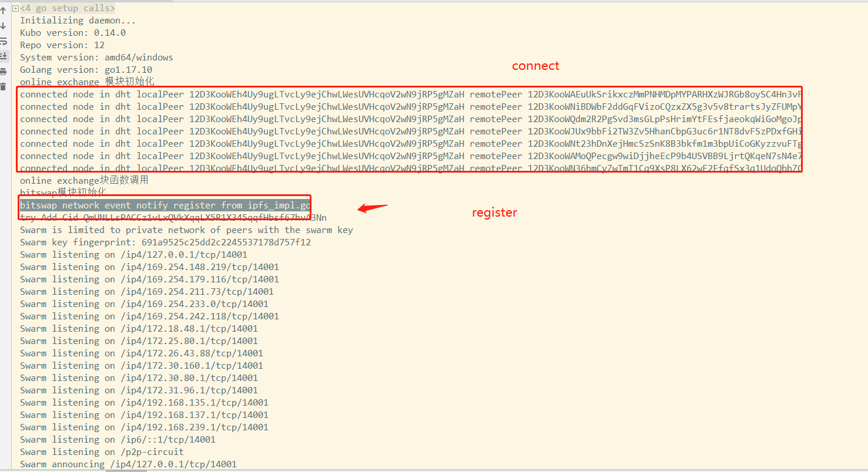Toggle soft-wrap for console output
The height and width of the screenshot is (472, 868).
tap(3, 41)
